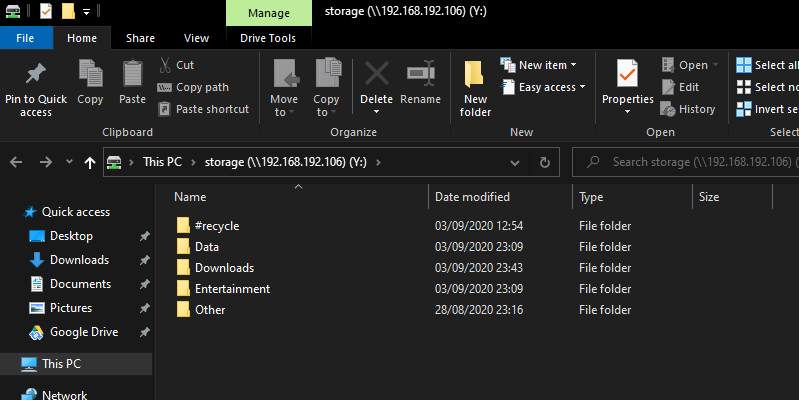The height and width of the screenshot is (400, 799).
Task: Click the Delete red X icon
Action: (x=376, y=74)
